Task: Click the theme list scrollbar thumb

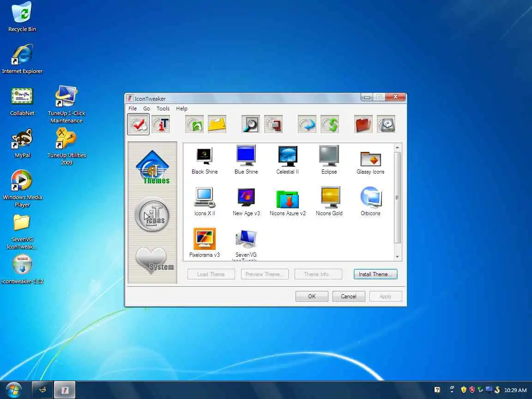Action: tap(397, 198)
